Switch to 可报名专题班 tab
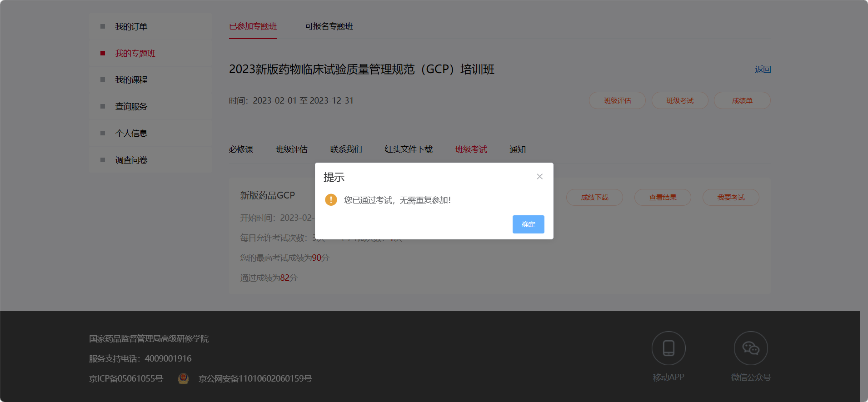The width and height of the screenshot is (868, 402). tap(329, 26)
